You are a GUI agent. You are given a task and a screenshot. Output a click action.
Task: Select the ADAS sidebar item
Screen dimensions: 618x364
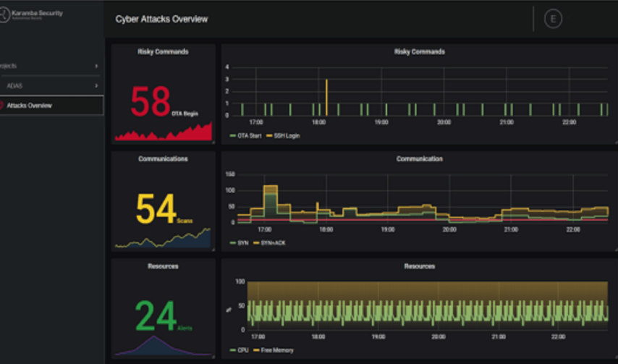[52, 85]
